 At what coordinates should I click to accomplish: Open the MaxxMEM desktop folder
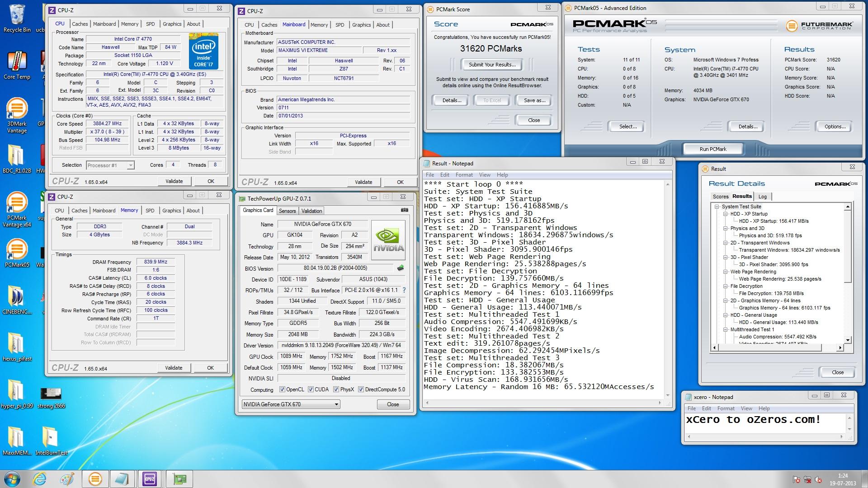click(x=17, y=441)
